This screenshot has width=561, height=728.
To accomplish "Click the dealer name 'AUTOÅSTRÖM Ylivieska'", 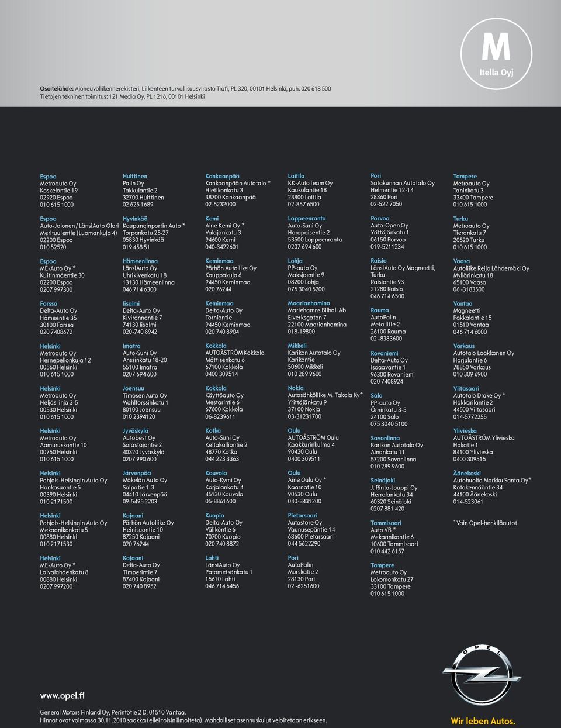I will [x=484, y=438].
